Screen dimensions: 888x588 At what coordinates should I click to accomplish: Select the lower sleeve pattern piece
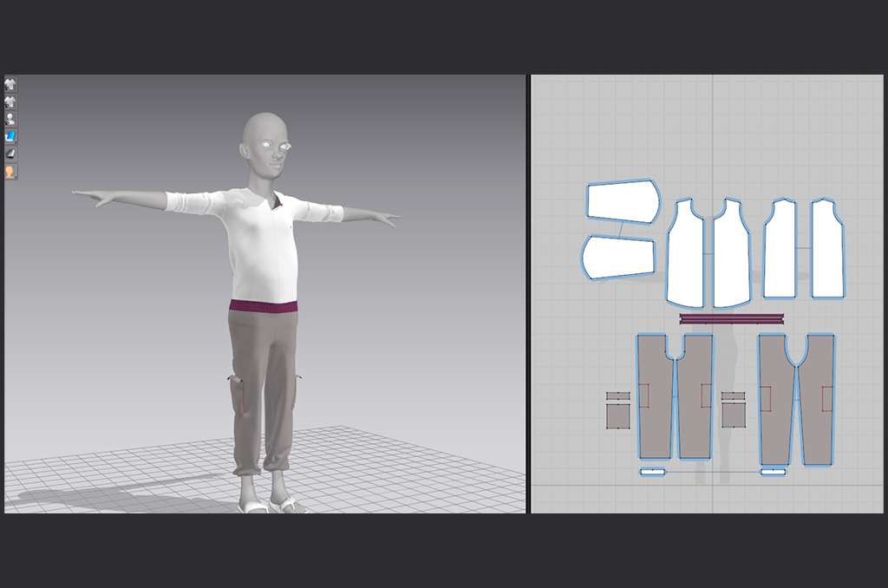(x=617, y=258)
